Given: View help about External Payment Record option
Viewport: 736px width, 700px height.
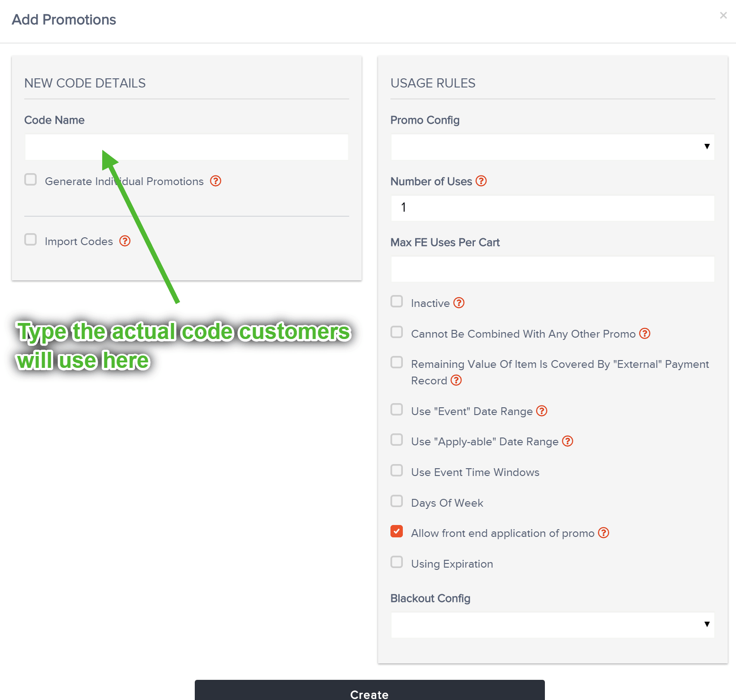Looking at the screenshot, I should point(456,380).
